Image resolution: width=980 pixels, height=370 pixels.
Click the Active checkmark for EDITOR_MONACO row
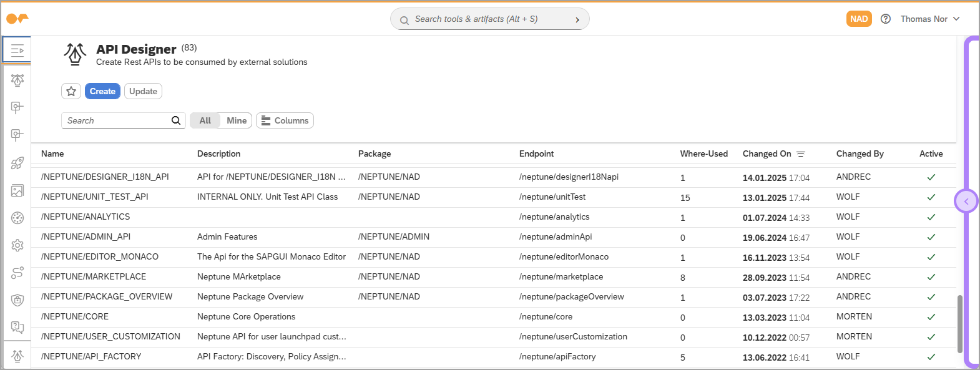931,257
